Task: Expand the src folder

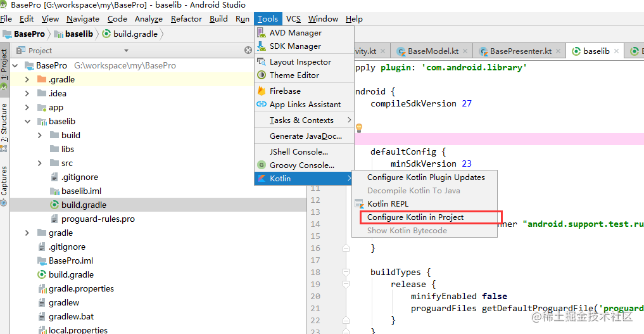Action: tap(40, 164)
